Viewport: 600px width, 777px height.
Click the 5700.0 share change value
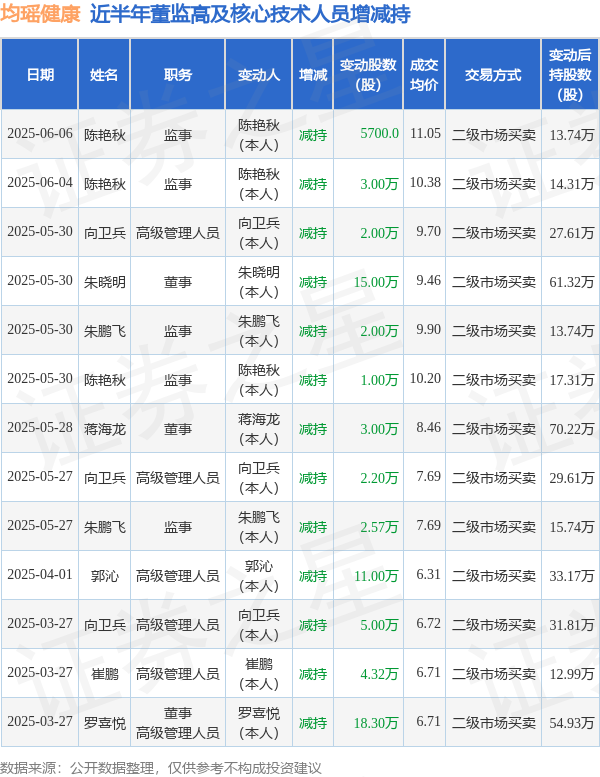point(380,134)
